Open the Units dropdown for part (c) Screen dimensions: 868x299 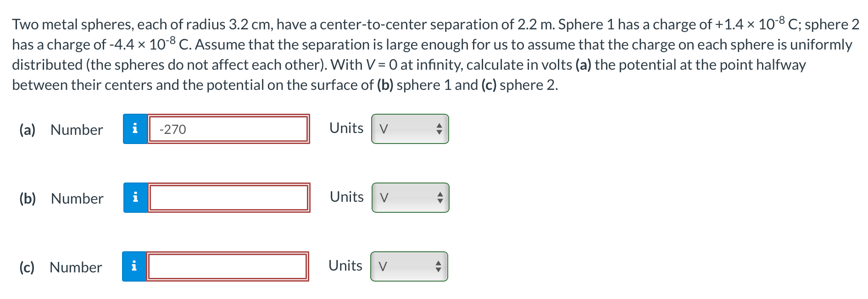coord(410,266)
